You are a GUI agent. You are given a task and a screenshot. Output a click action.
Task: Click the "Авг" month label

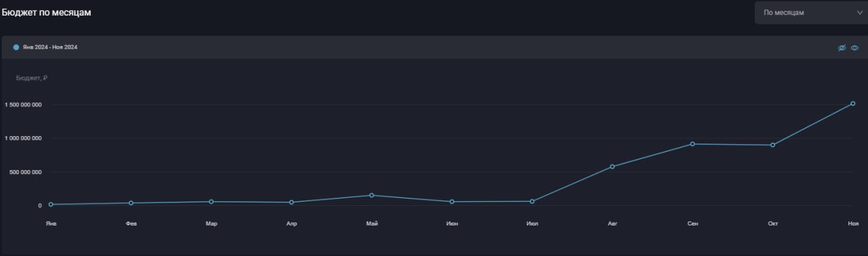612,223
